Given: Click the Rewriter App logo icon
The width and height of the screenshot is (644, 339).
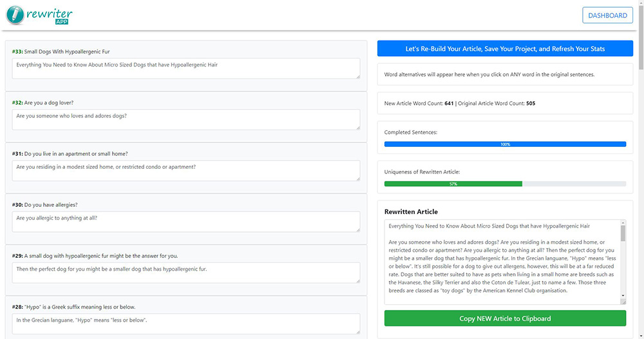Looking at the screenshot, I should tap(15, 15).
